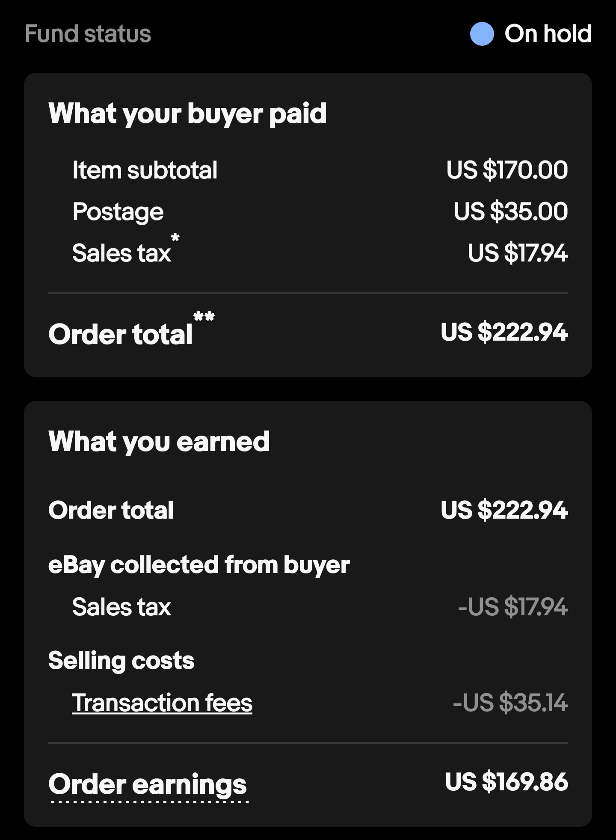The image size is (616, 840).
Task: Select the -US $35.14 transaction fees amount
Action: [510, 703]
